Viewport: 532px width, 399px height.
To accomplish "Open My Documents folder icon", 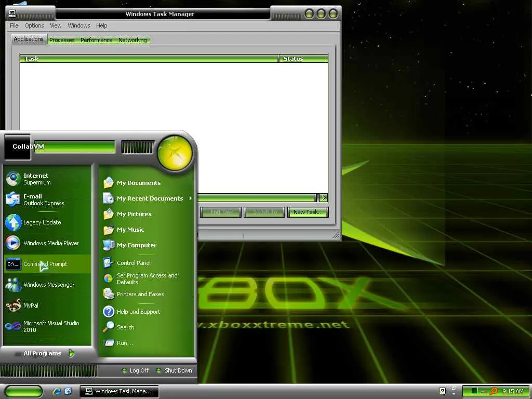I will (109, 183).
